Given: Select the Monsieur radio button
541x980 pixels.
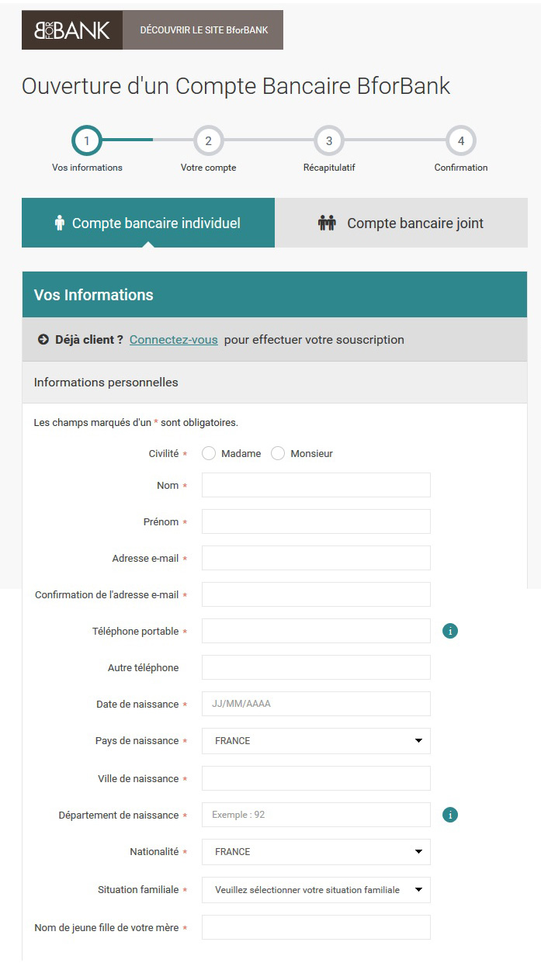Looking at the screenshot, I should (x=278, y=453).
